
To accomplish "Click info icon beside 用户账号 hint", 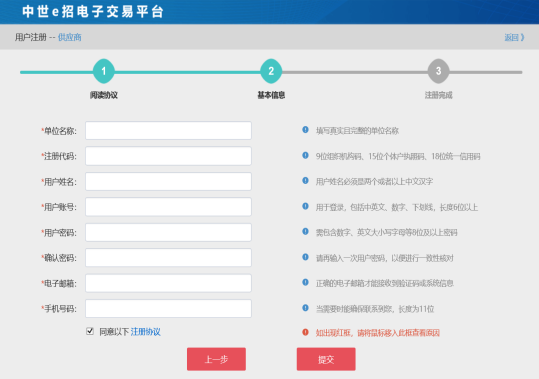I will pyautogui.click(x=305, y=206).
